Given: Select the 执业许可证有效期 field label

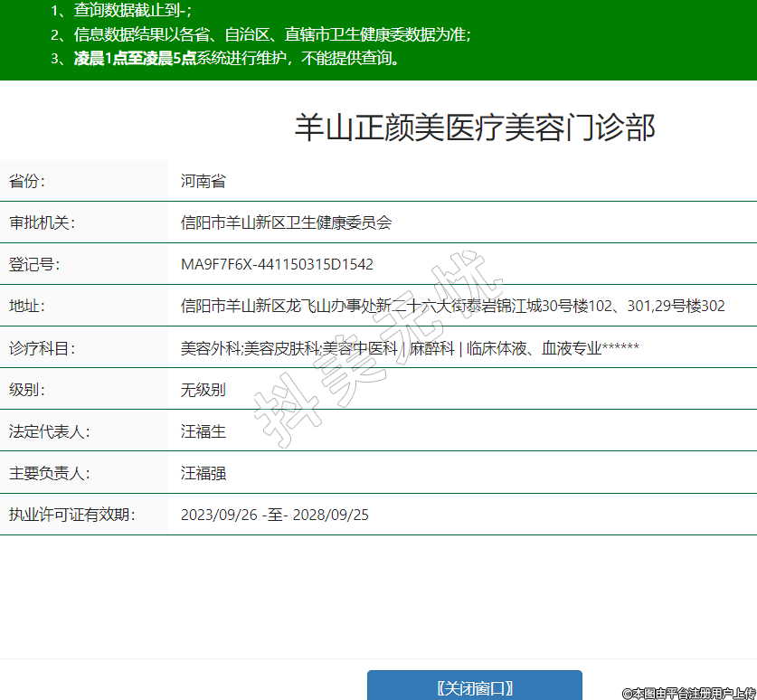Looking at the screenshot, I should (71, 515).
